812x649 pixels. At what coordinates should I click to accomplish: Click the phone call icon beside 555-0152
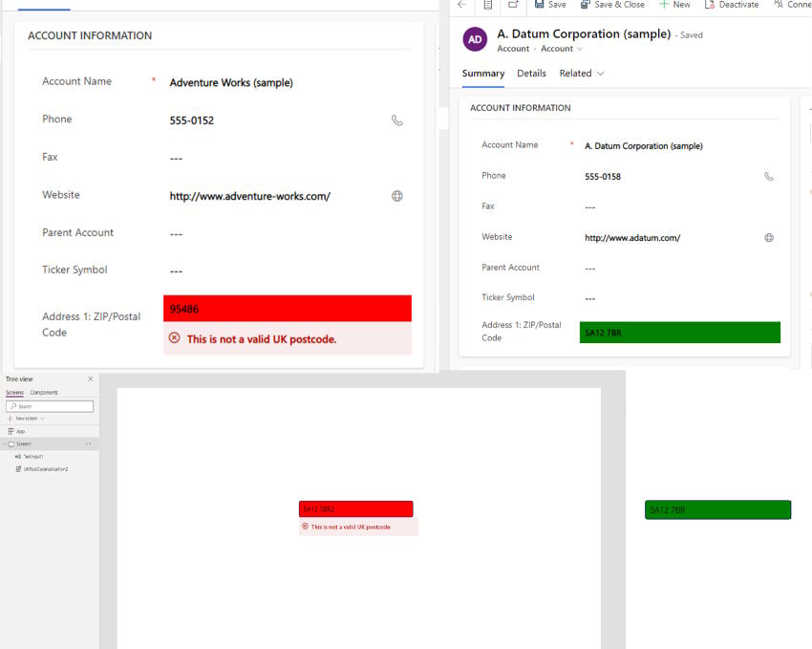[397, 120]
